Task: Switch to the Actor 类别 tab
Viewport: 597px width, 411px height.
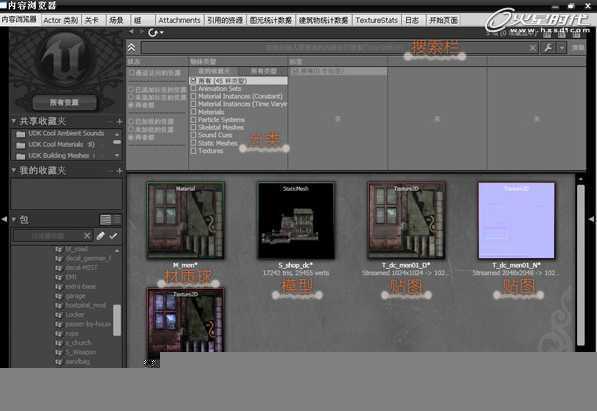Action: click(61, 20)
